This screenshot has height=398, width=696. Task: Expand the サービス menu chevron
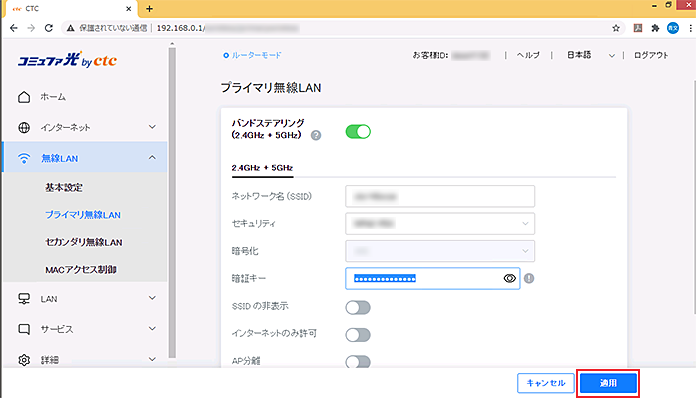(x=152, y=329)
